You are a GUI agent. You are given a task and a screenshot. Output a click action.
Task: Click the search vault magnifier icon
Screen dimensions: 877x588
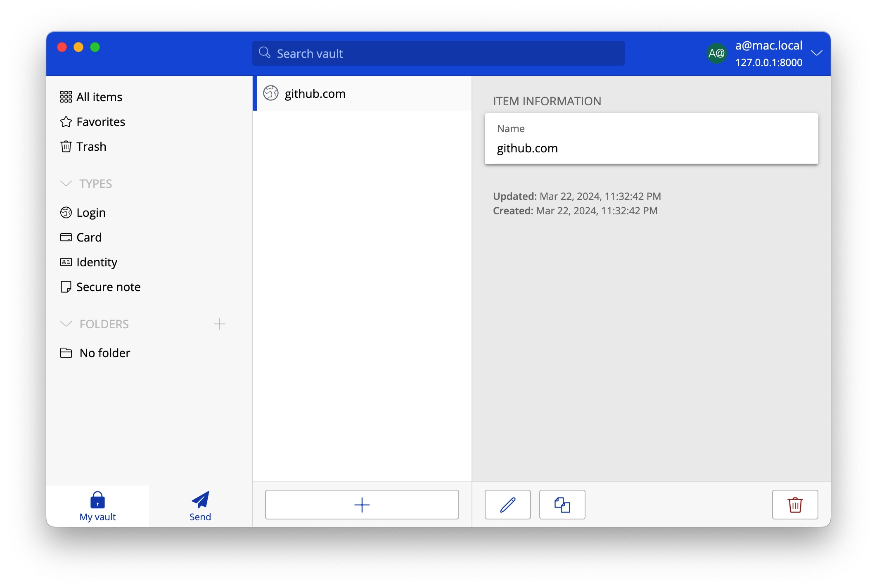pos(265,52)
